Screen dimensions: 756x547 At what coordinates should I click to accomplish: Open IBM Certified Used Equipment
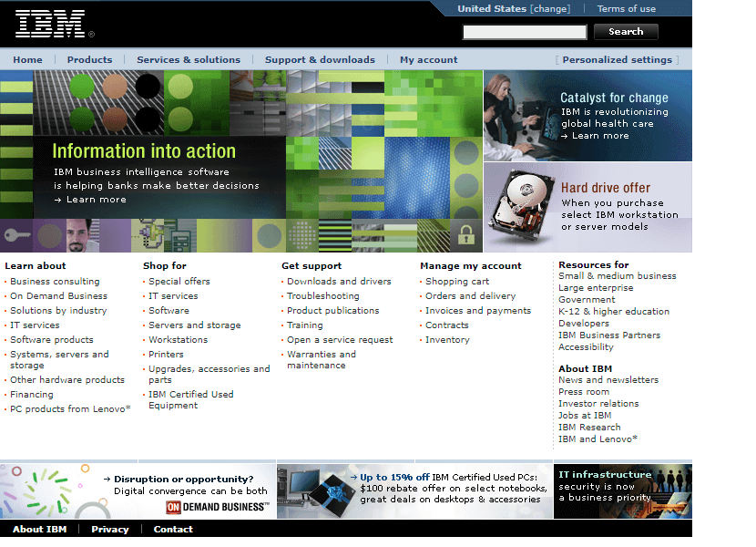(x=191, y=399)
